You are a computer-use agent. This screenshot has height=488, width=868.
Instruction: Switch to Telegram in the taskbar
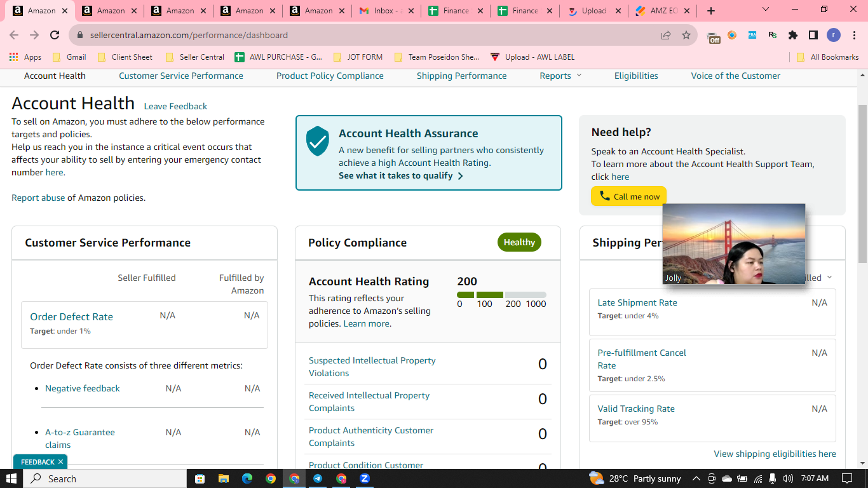pyautogui.click(x=318, y=478)
